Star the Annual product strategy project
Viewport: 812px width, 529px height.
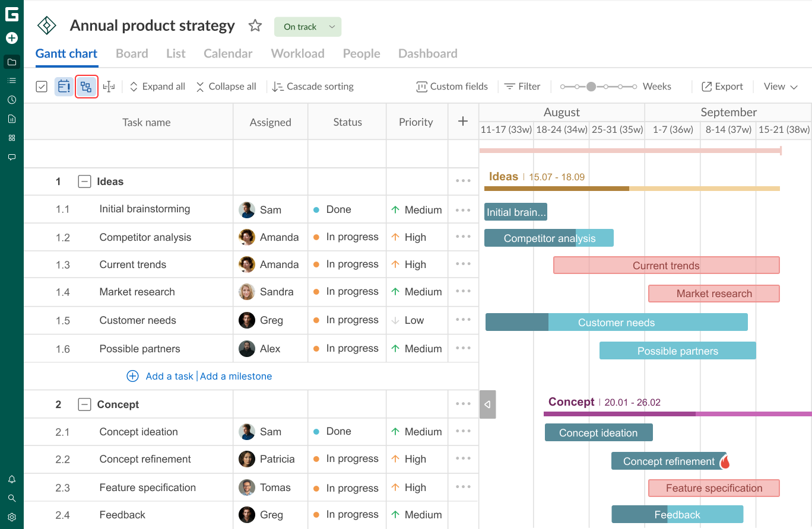255,26
